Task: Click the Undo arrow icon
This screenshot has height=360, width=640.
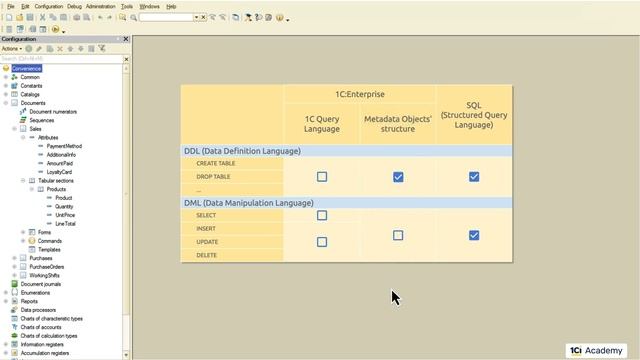Action: pos(100,18)
